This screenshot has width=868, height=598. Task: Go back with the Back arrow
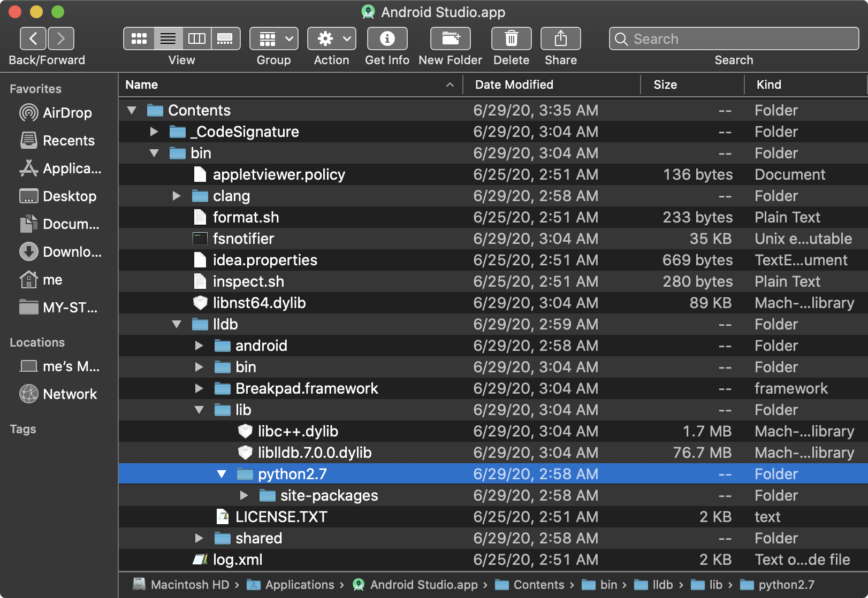tap(33, 39)
